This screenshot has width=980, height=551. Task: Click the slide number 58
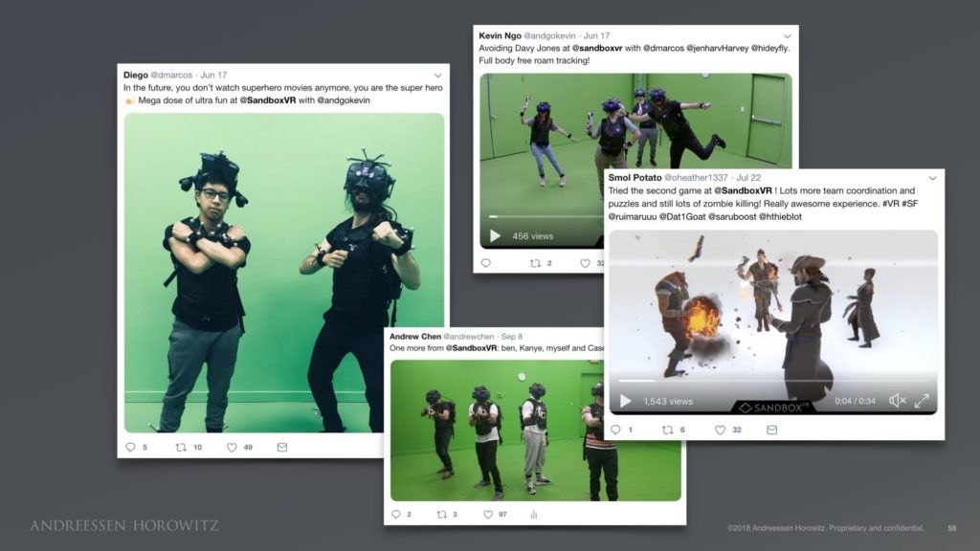[x=952, y=528]
